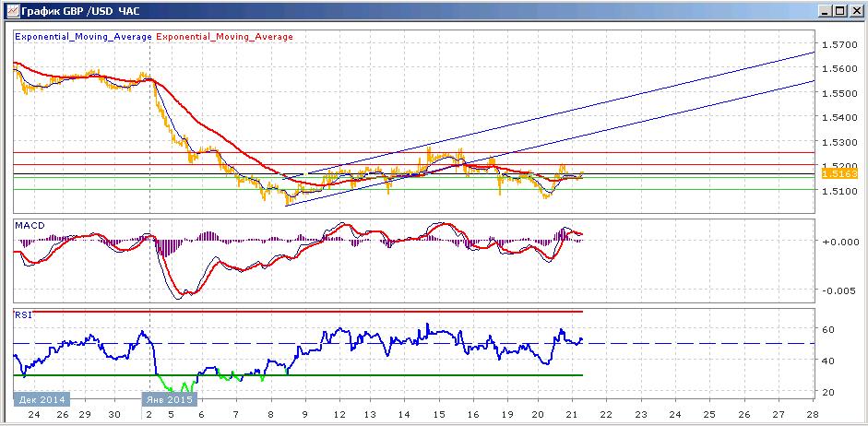
Task: Maximize the GBP/USD chart window
Action: 839,10
